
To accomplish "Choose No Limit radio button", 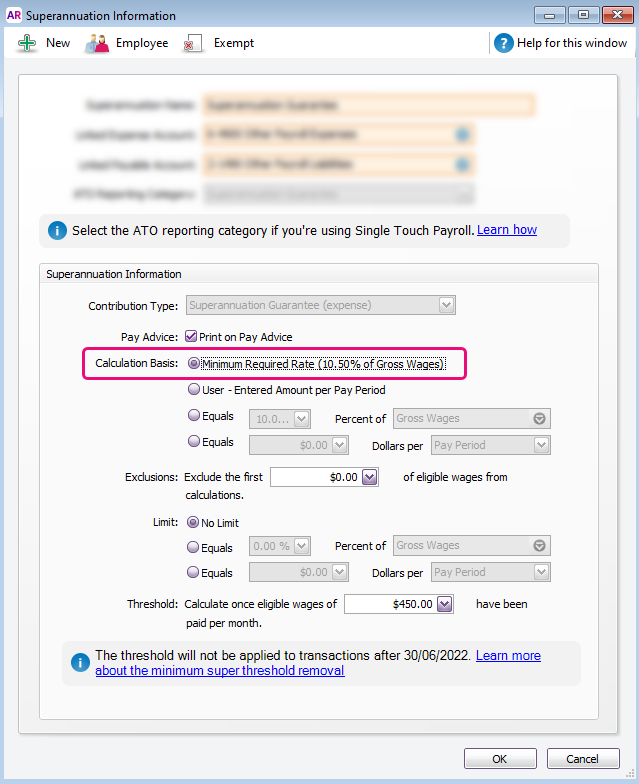I will pyautogui.click(x=194, y=523).
